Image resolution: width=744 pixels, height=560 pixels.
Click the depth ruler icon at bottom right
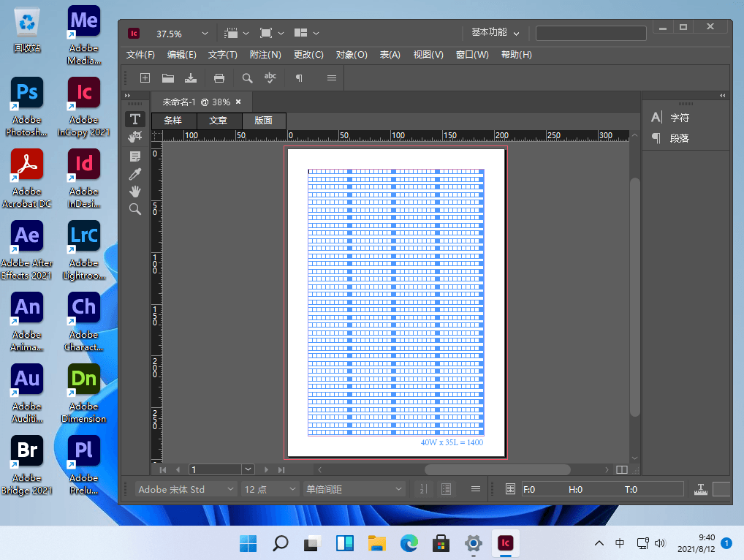click(x=701, y=489)
